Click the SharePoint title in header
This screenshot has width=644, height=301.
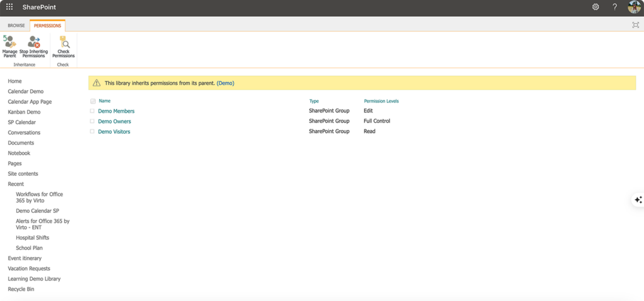(x=40, y=8)
